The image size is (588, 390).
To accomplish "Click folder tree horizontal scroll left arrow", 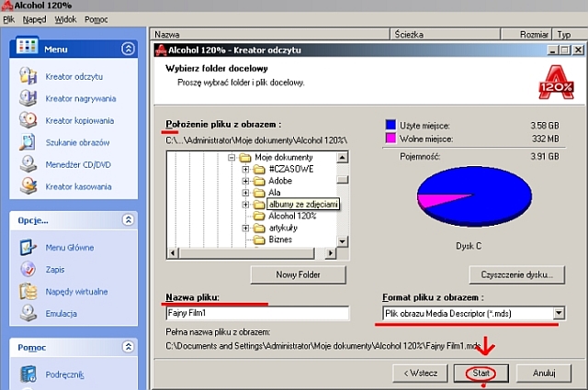I will pyautogui.click(x=172, y=253).
